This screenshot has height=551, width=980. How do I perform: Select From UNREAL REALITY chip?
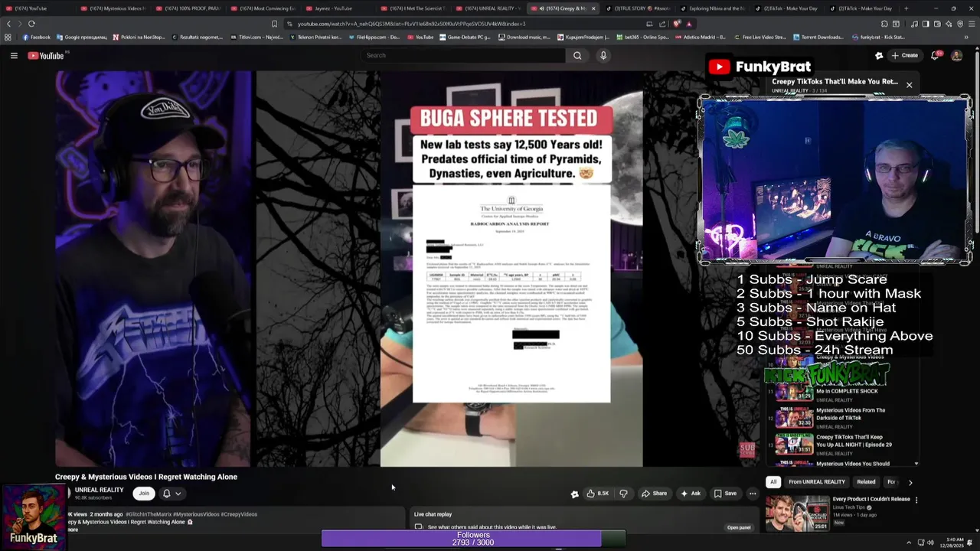[817, 482]
